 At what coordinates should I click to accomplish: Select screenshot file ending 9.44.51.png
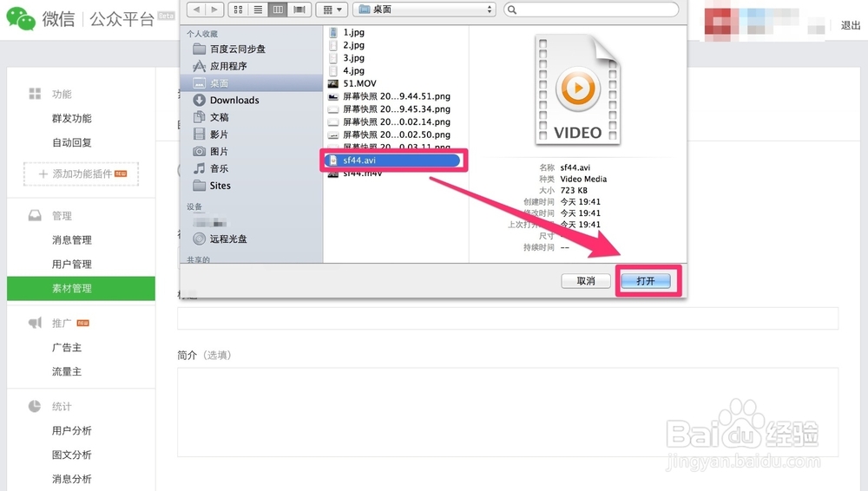pos(395,95)
